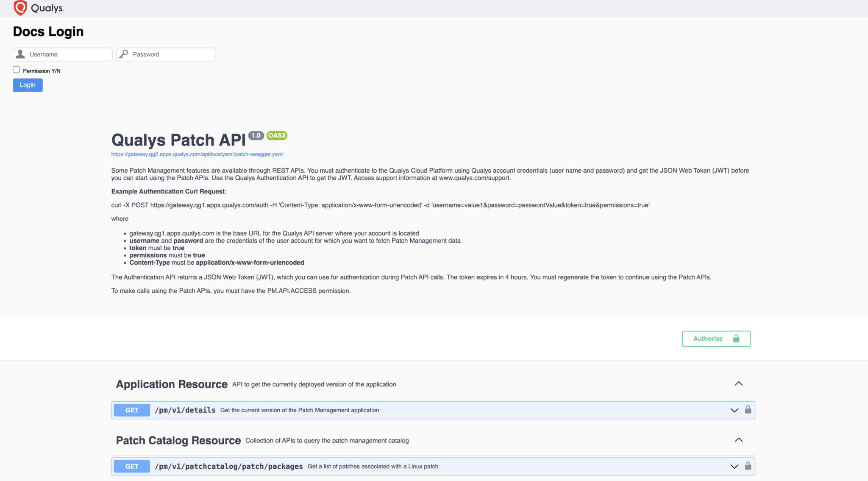Enable the Permission Y/N checkbox
The width and height of the screenshot is (868, 481).
click(x=16, y=69)
